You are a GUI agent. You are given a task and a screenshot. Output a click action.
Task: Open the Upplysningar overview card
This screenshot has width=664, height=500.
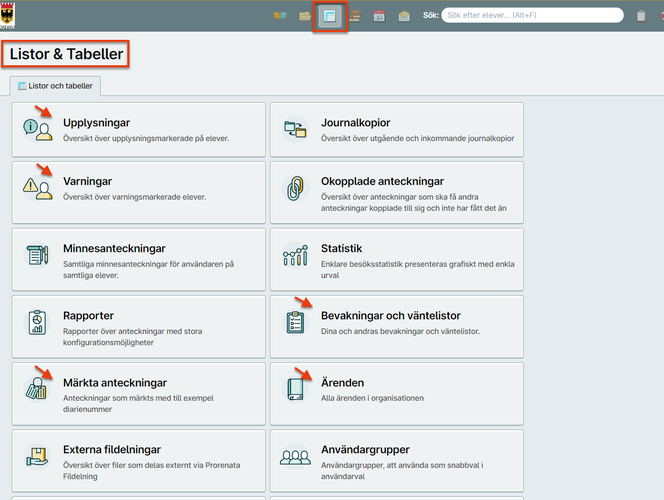click(x=138, y=130)
